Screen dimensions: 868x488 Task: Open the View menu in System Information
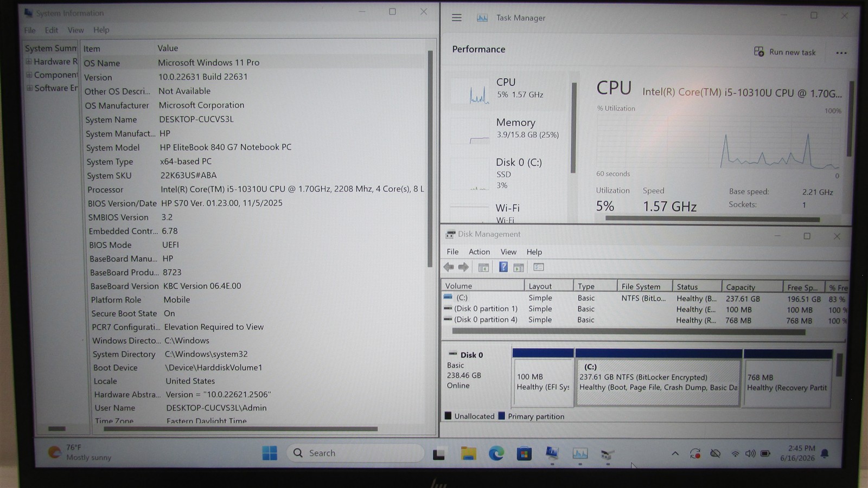(75, 30)
